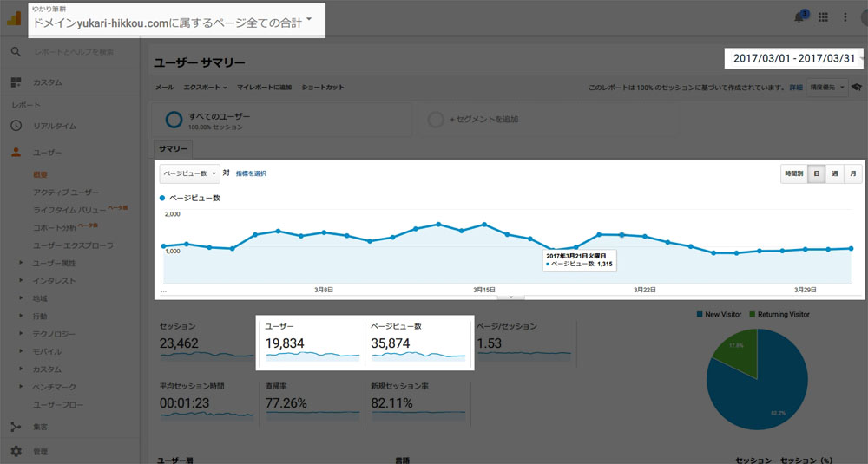
Task: Click the New Visitor legend swatch
Action: click(700, 314)
